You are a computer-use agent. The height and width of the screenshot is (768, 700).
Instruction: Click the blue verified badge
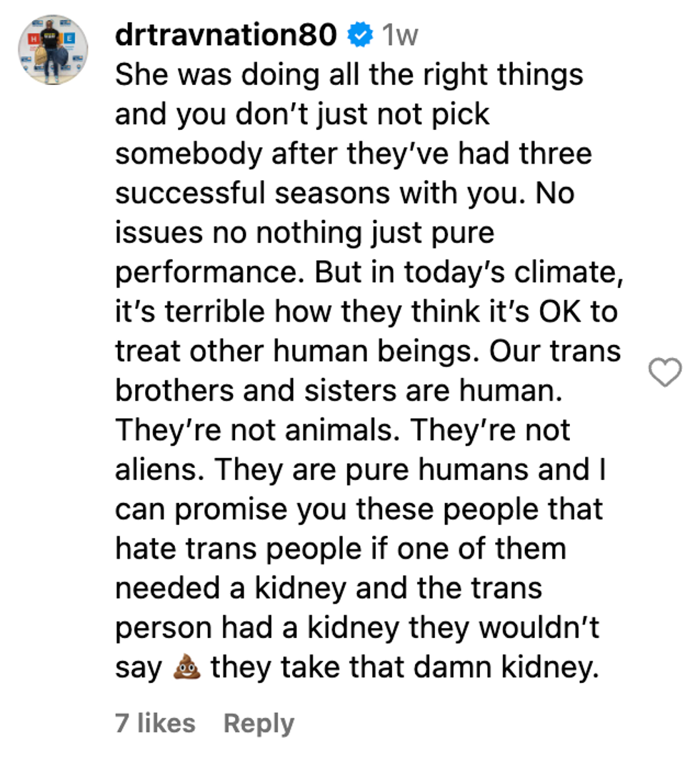359,35
